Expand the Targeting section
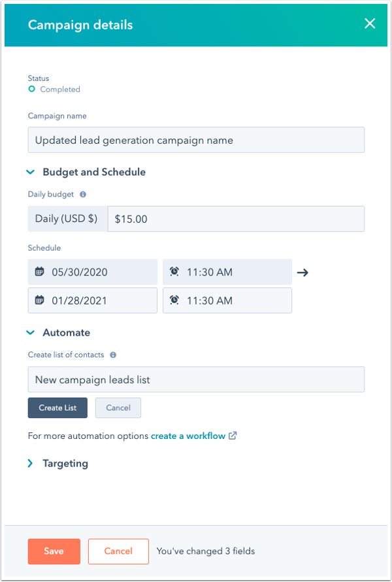The width and height of the screenshot is (392, 582). click(31, 463)
